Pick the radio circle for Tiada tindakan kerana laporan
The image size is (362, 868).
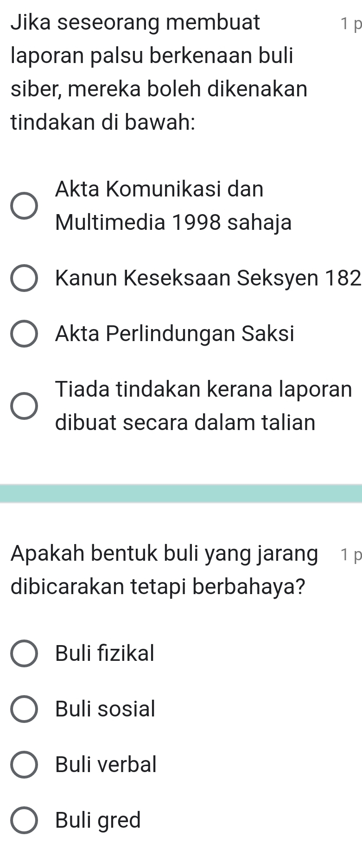point(24,406)
